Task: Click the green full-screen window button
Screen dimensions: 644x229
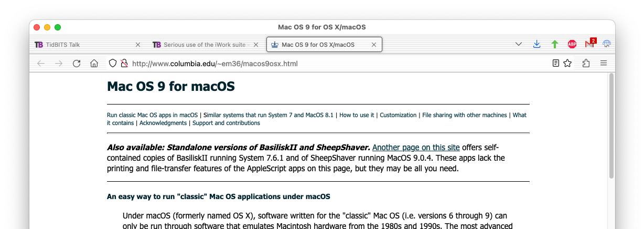Action: tap(58, 27)
